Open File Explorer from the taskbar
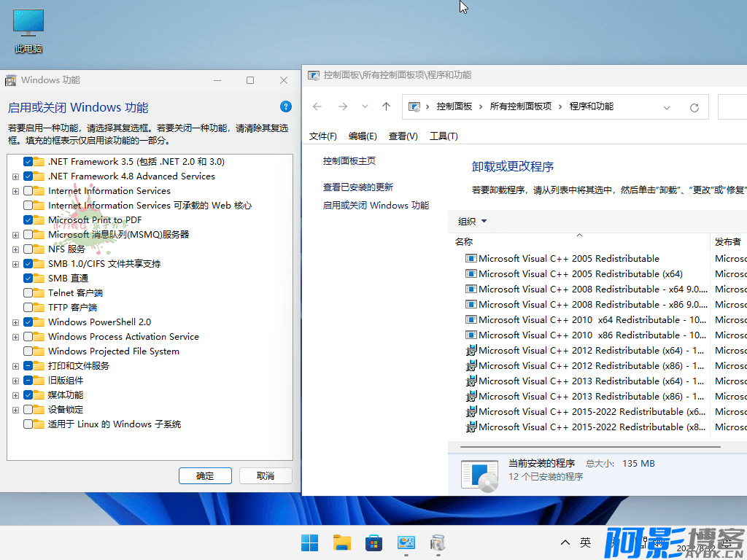Image resolution: width=747 pixels, height=560 pixels. pos(342,542)
